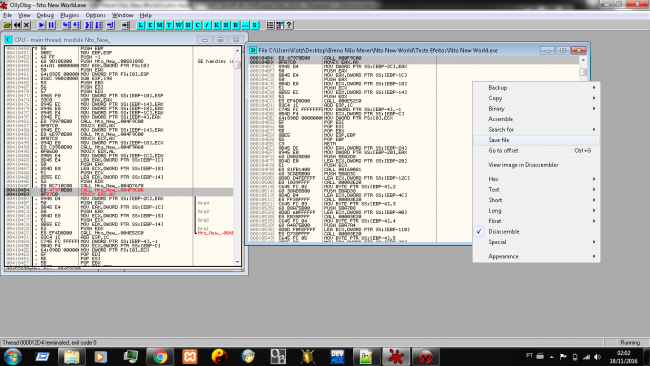This screenshot has height=366, width=650.
Task: Select View image in Disassembler
Action: coord(536,165)
